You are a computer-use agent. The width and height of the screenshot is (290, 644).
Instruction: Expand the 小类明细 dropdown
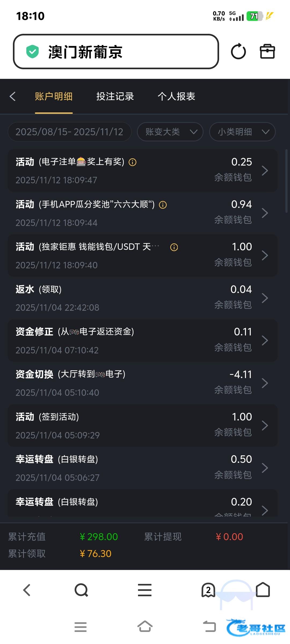(242, 132)
